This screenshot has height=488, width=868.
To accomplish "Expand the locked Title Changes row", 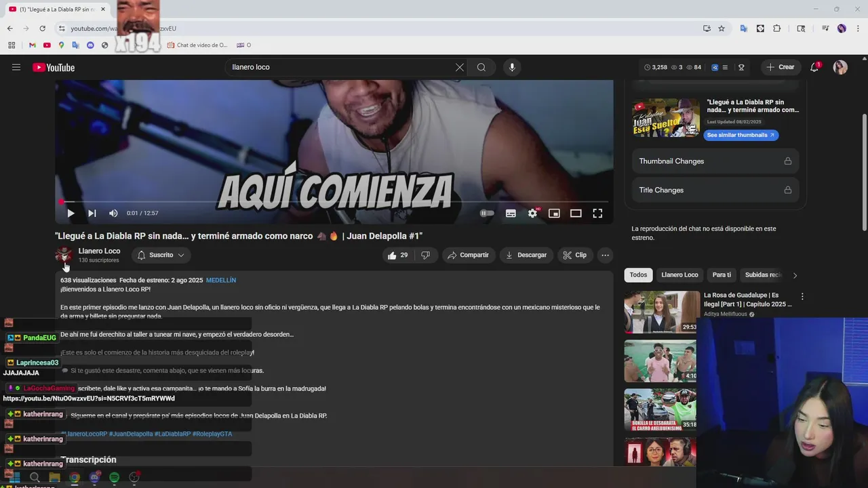I will (x=715, y=190).
